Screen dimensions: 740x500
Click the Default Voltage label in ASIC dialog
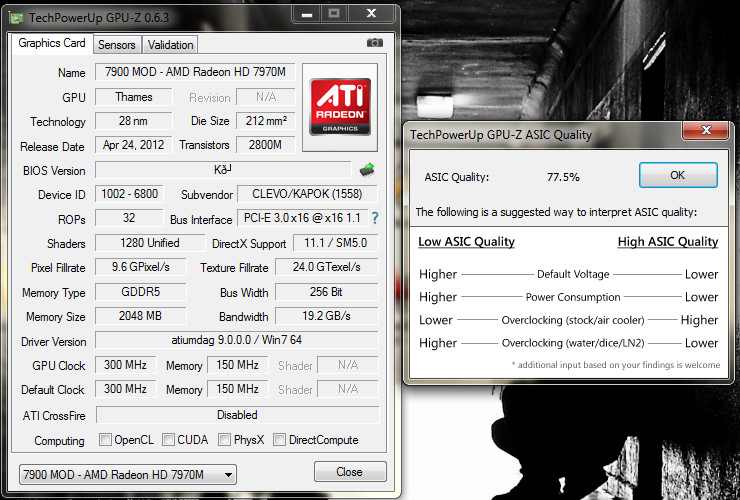573,274
